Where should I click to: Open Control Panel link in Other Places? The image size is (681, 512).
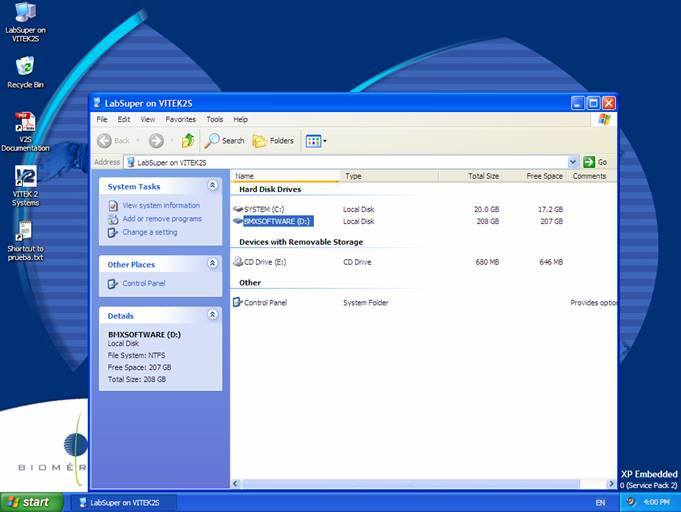pos(144,284)
